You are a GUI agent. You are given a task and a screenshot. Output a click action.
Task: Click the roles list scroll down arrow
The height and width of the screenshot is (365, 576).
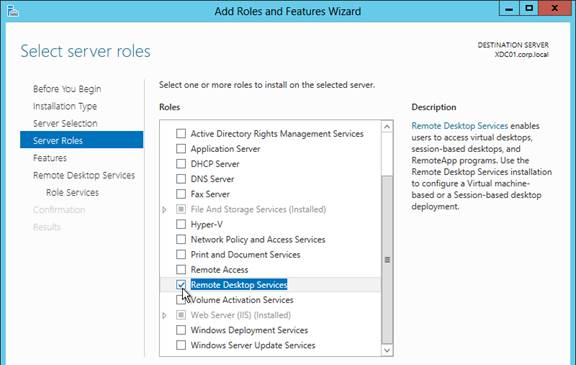(387, 350)
